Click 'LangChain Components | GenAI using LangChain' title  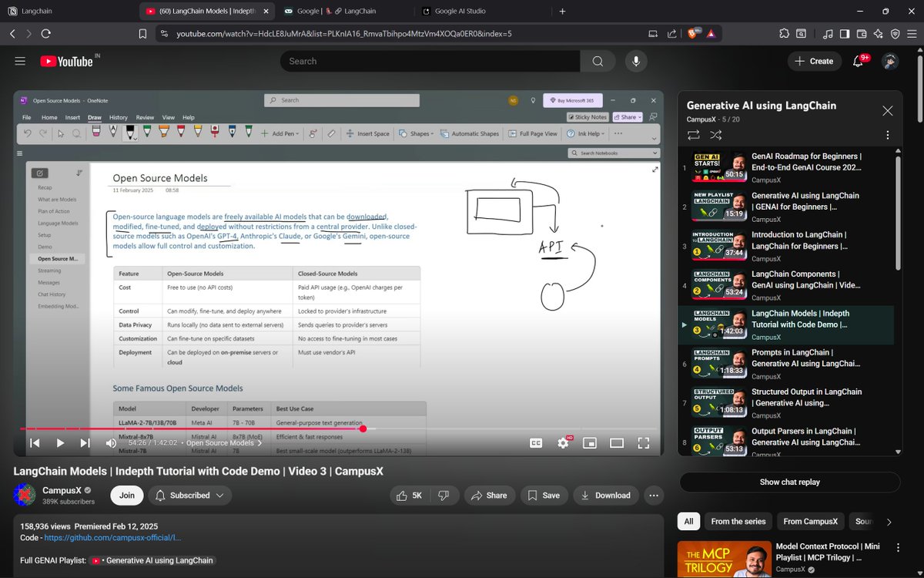[805, 280]
